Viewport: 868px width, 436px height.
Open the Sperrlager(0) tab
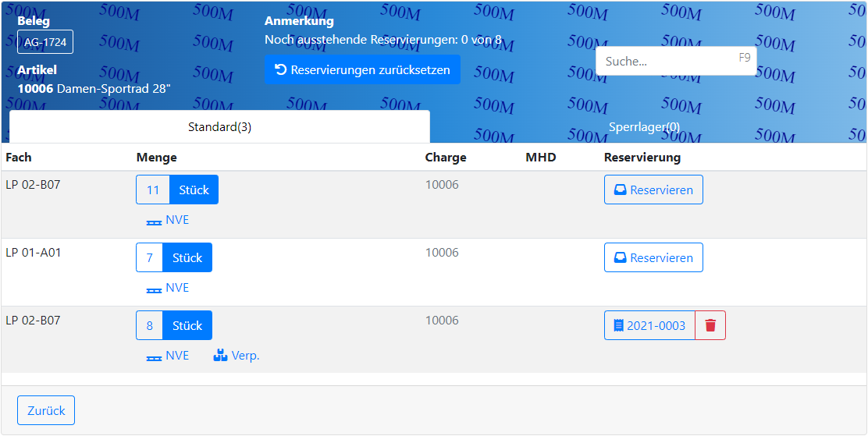pos(644,127)
